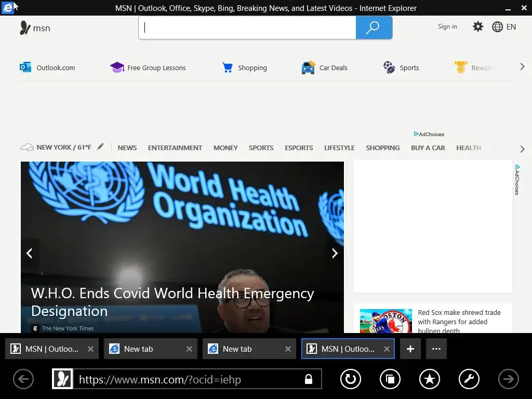Open the tabs view button
532x399 pixels.
click(x=390, y=379)
